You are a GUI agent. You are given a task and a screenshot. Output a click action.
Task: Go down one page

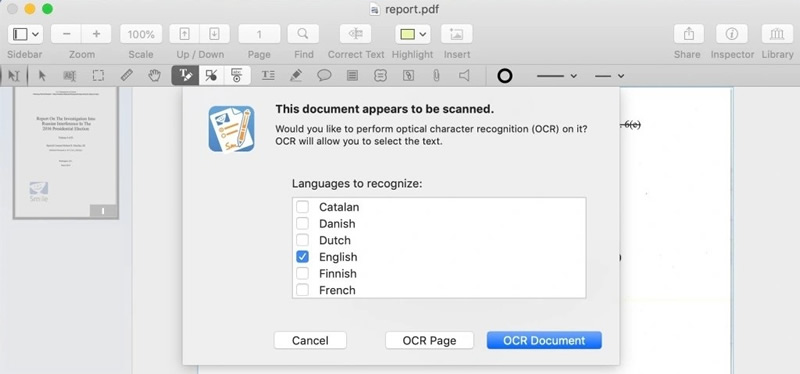coord(214,34)
